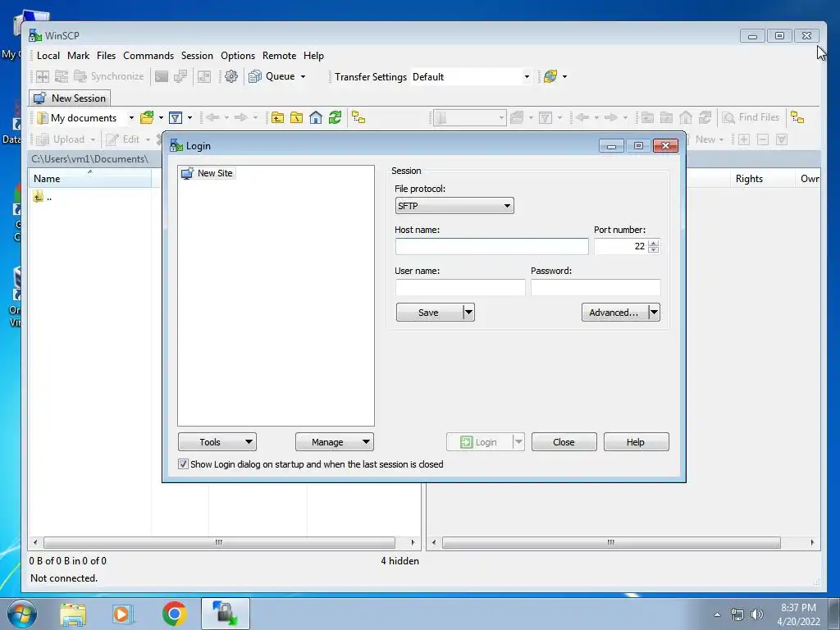Open Windows Explorer from the taskbar

click(73, 614)
